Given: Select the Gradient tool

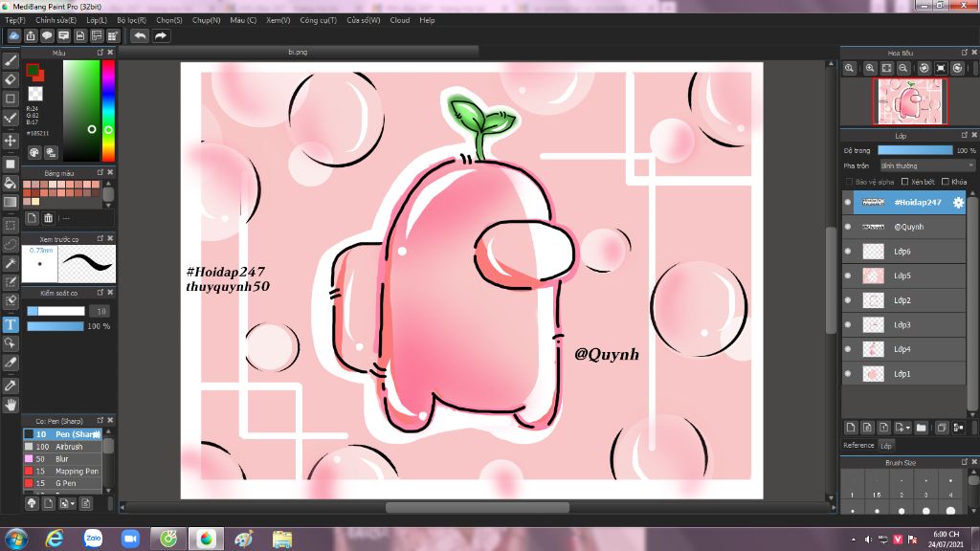Looking at the screenshot, I should pos(10,202).
